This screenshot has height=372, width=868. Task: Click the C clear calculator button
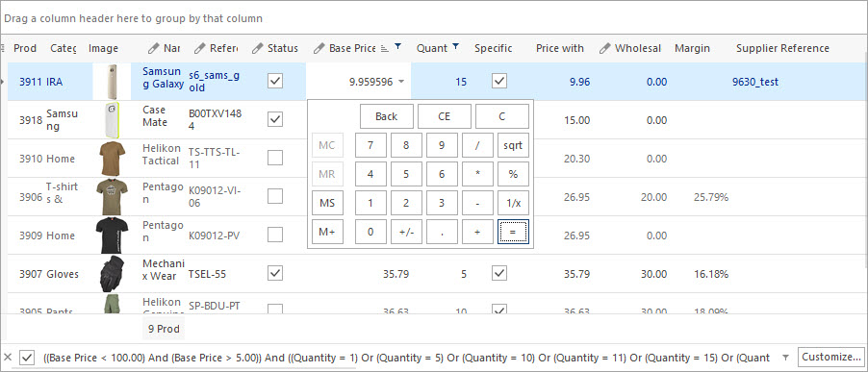coord(502,116)
